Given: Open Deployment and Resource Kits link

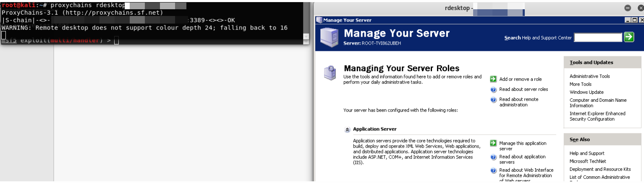Looking at the screenshot, I should [x=600, y=169].
